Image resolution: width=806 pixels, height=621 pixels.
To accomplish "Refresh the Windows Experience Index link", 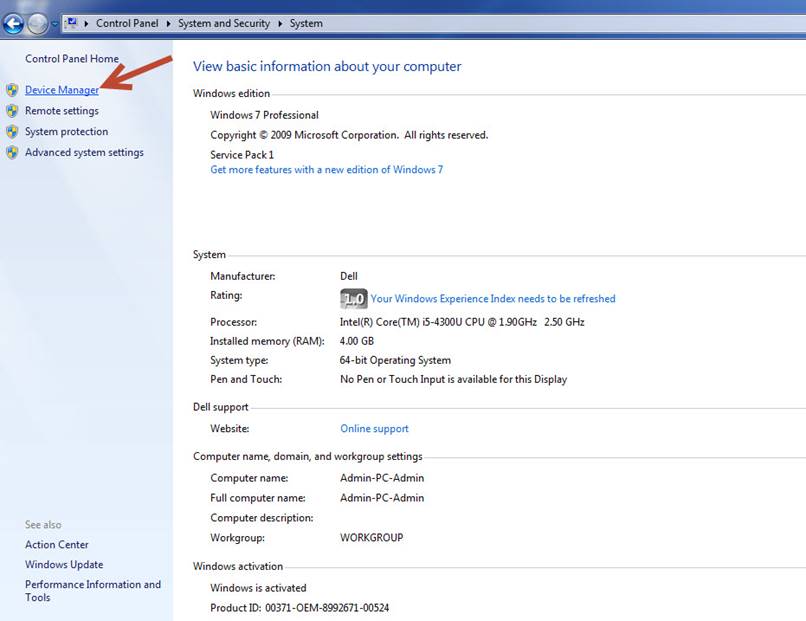I will pyautogui.click(x=493, y=299).
